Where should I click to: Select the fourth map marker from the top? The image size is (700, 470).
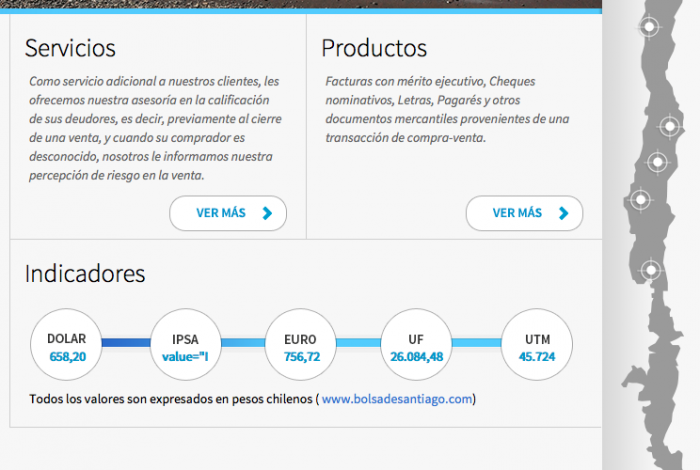click(639, 200)
